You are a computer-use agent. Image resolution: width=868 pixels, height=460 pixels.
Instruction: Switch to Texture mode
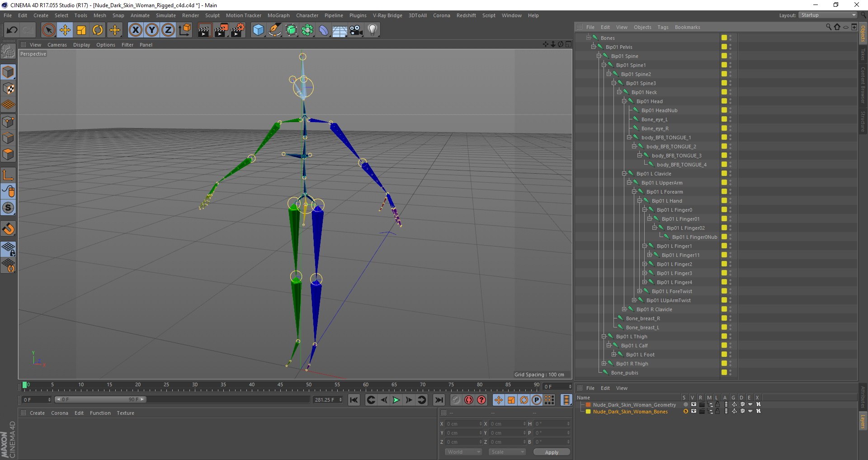point(9,89)
